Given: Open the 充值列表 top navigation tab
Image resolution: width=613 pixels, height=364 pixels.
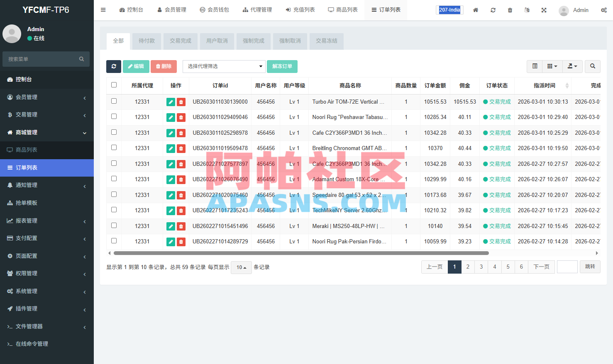Looking at the screenshot, I should pos(300,10).
